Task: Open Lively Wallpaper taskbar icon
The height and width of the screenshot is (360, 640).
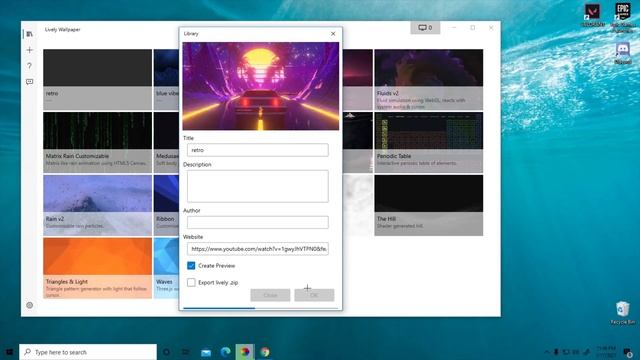Action: (x=245, y=352)
